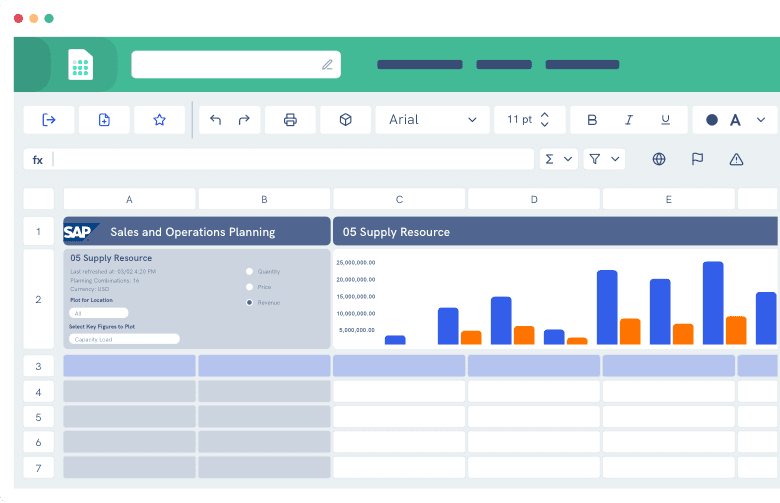Click the second dark menu bar item

coord(504,65)
